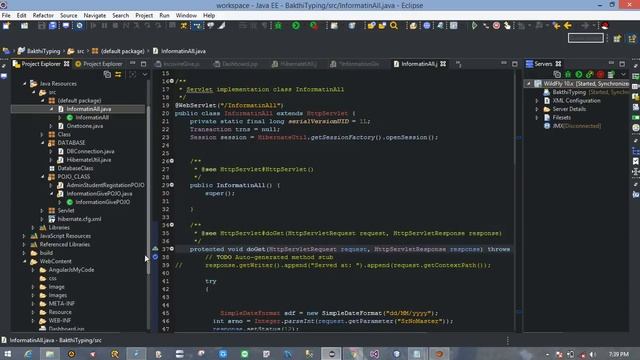Click the Java EE perspective icon
This screenshot has width=640, height=360.
tap(632, 38)
